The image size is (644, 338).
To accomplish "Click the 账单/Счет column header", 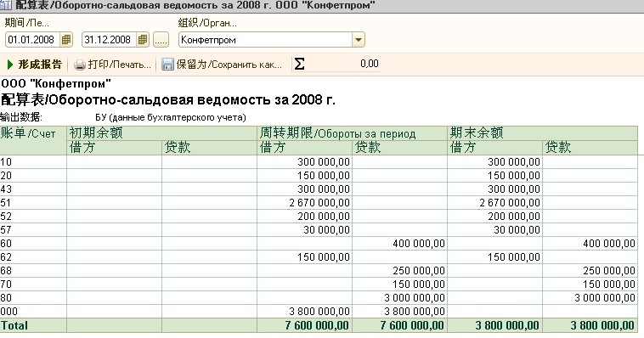I will 33,140.
